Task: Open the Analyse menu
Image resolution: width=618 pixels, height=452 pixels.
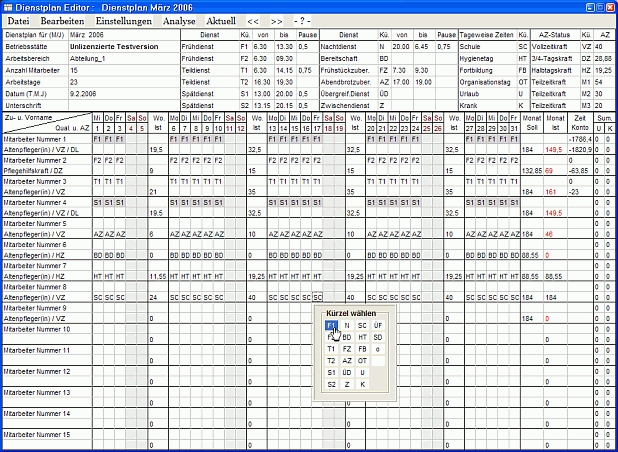Action: [x=179, y=20]
